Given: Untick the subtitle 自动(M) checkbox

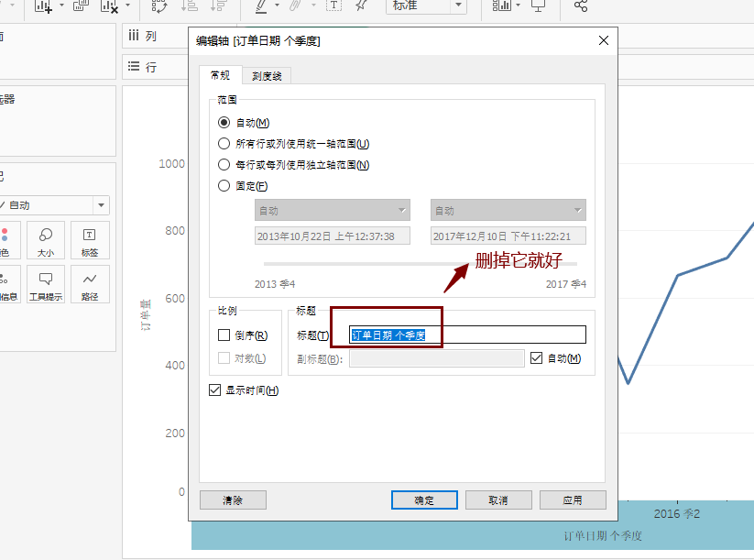Looking at the screenshot, I should pos(536,358).
